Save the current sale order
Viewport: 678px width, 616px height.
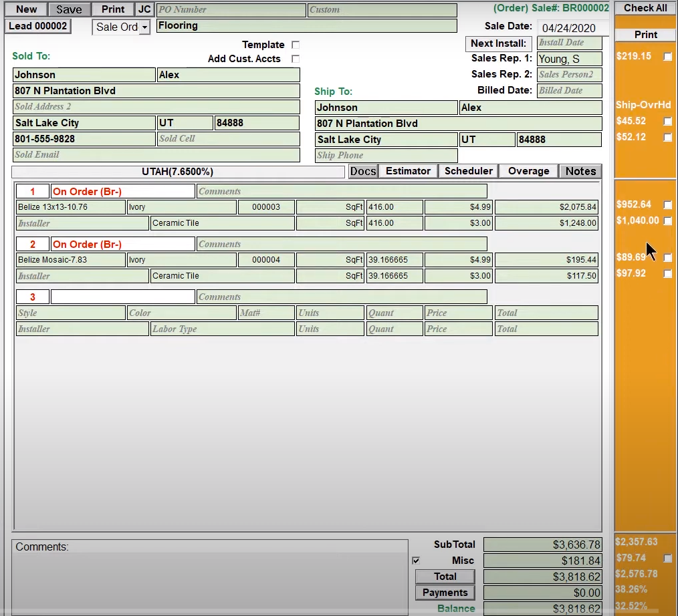pos(69,9)
